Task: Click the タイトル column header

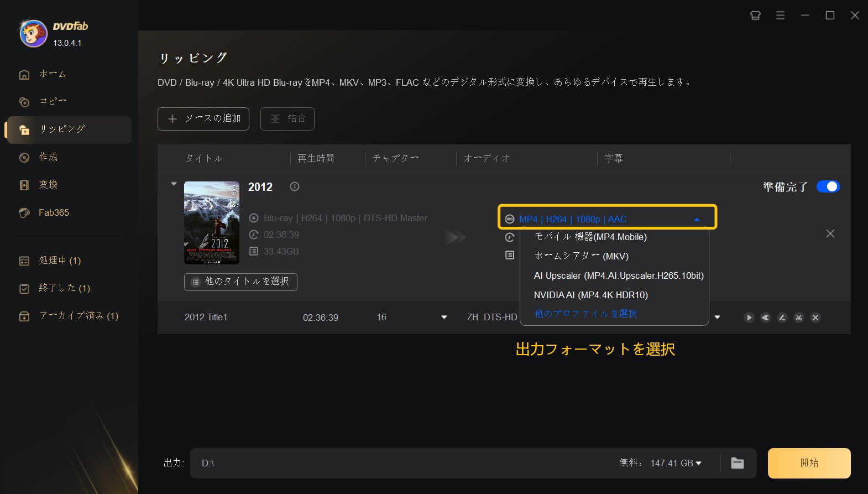Action: [x=203, y=159]
